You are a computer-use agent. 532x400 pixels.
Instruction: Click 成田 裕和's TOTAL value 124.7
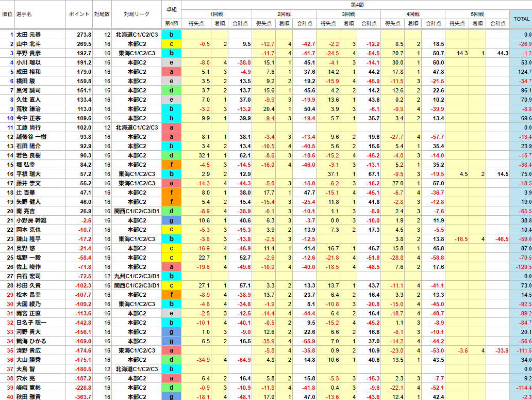[x=524, y=72]
